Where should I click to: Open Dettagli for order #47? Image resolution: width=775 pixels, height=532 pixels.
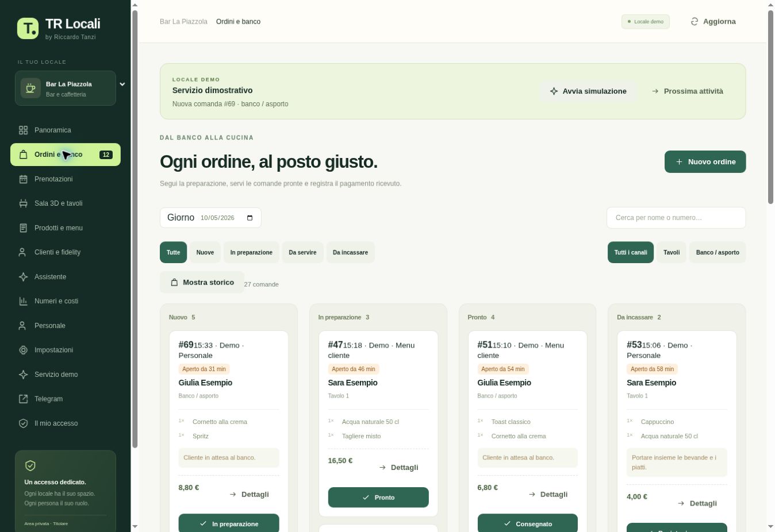click(x=399, y=467)
